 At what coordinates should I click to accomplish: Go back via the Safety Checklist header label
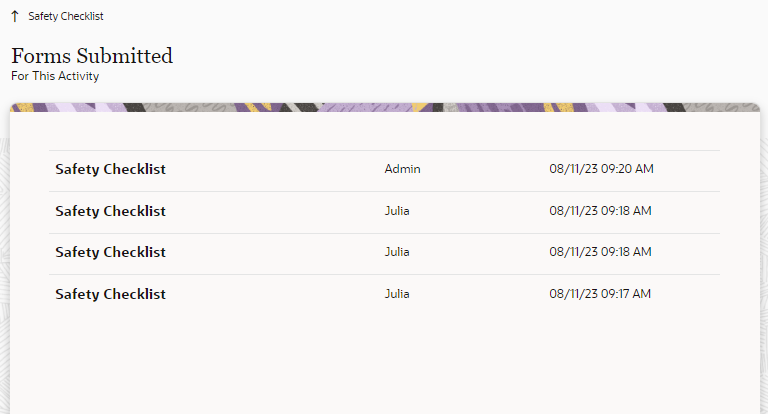[66, 16]
